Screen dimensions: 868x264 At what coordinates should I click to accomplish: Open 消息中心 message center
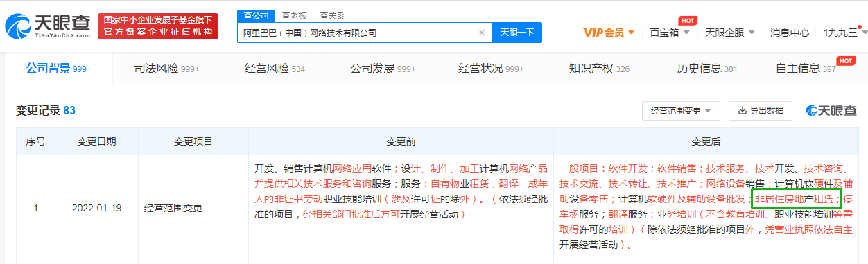pyautogui.click(x=790, y=33)
